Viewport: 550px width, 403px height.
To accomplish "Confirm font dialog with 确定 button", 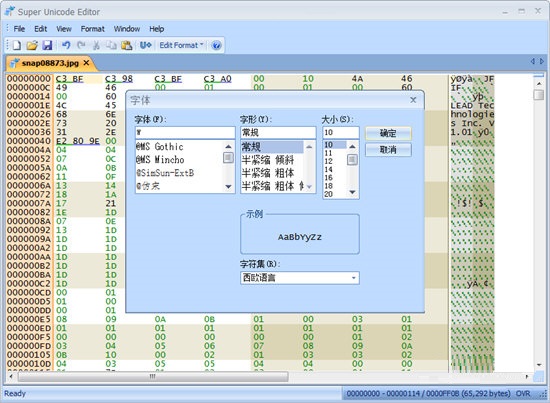I will pyautogui.click(x=388, y=133).
